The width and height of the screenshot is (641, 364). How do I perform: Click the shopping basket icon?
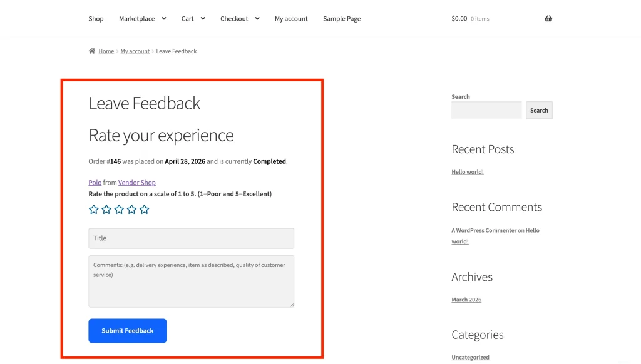click(548, 18)
